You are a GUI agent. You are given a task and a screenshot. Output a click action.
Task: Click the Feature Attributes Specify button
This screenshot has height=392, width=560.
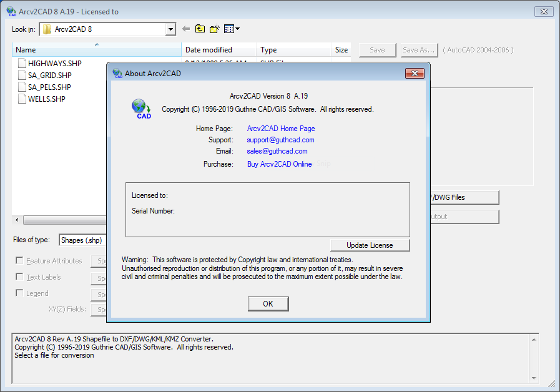[99, 261]
